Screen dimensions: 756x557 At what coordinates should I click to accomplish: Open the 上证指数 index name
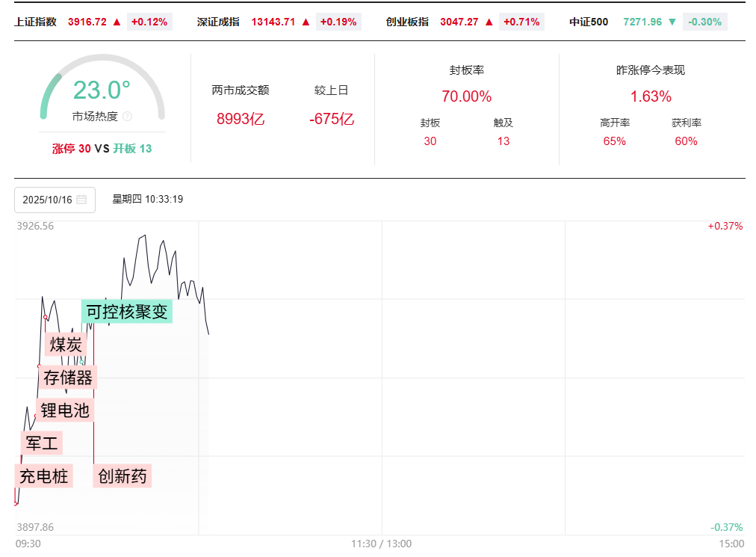[35, 22]
